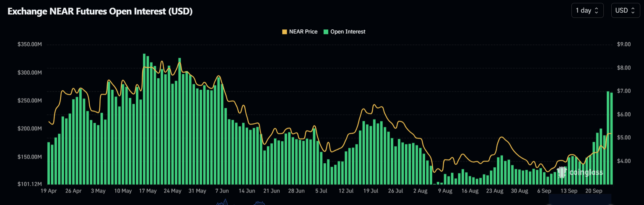The image size is (644, 205).
Task: Click the tallest green bar near 17 May
Action: click(x=144, y=119)
